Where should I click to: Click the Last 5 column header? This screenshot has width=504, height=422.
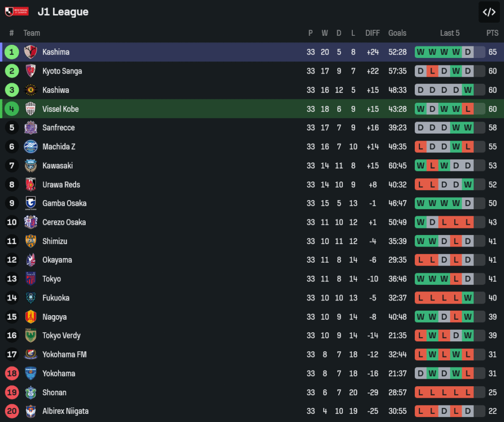point(450,33)
